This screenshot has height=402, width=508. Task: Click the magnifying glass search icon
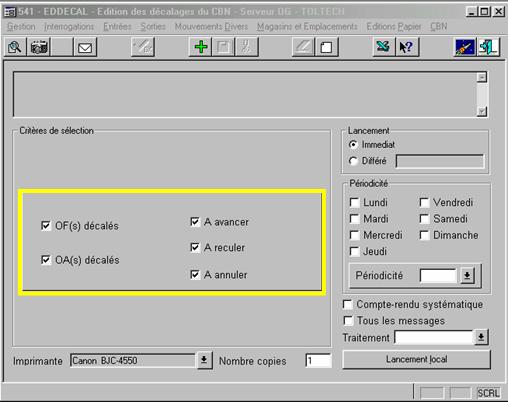click(15, 47)
